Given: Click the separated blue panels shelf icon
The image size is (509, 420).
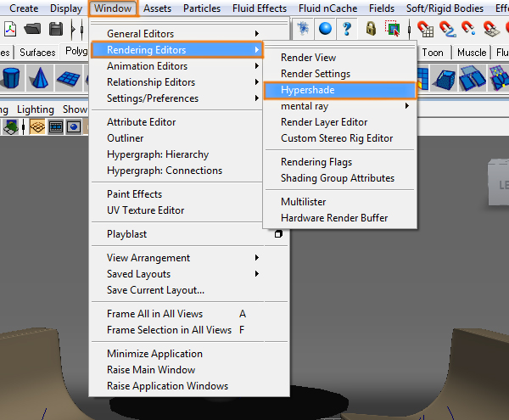Looking at the screenshot, I should [x=472, y=78].
